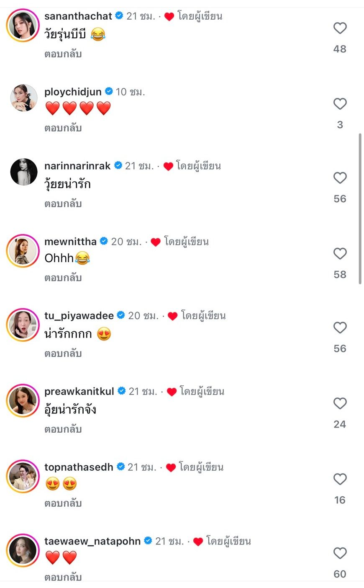
Task: Like taewaew_natapohn's comment
Action: pyautogui.click(x=340, y=554)
